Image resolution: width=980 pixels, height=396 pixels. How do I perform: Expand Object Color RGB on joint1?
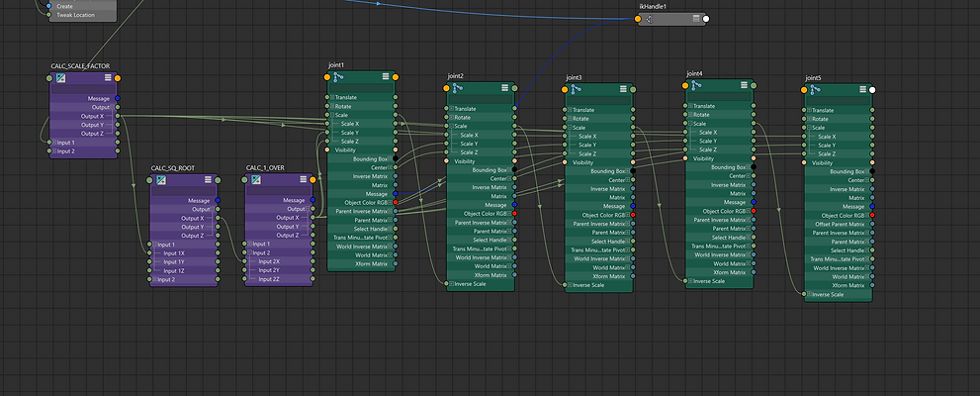click(390, 203)
